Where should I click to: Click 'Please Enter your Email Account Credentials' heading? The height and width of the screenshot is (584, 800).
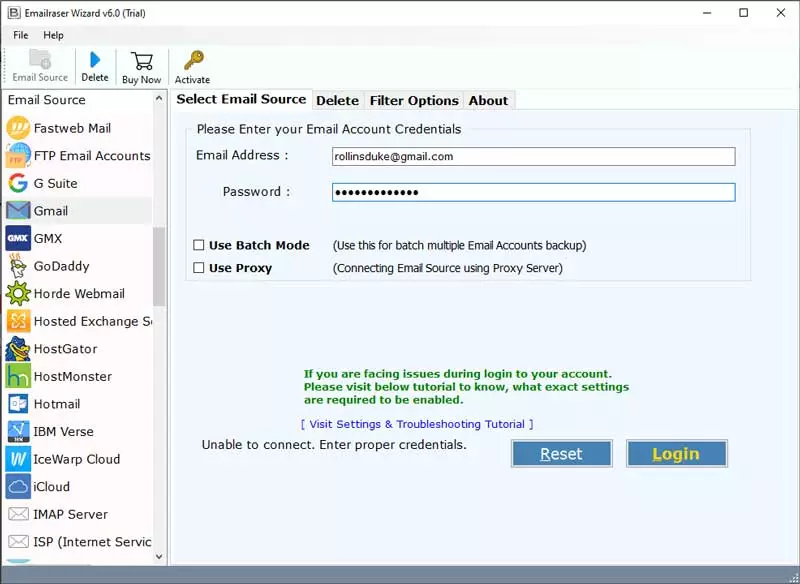pos(329,129)
